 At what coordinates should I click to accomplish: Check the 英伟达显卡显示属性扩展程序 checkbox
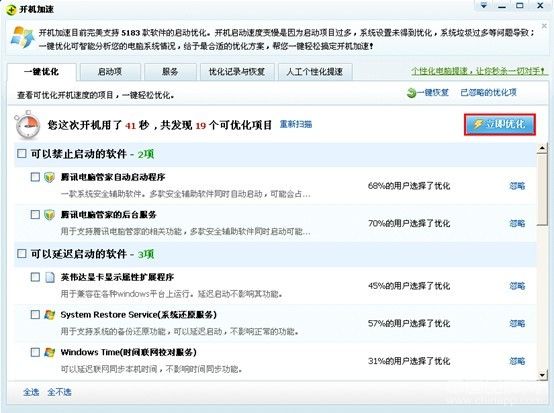(x=35, y=277)
